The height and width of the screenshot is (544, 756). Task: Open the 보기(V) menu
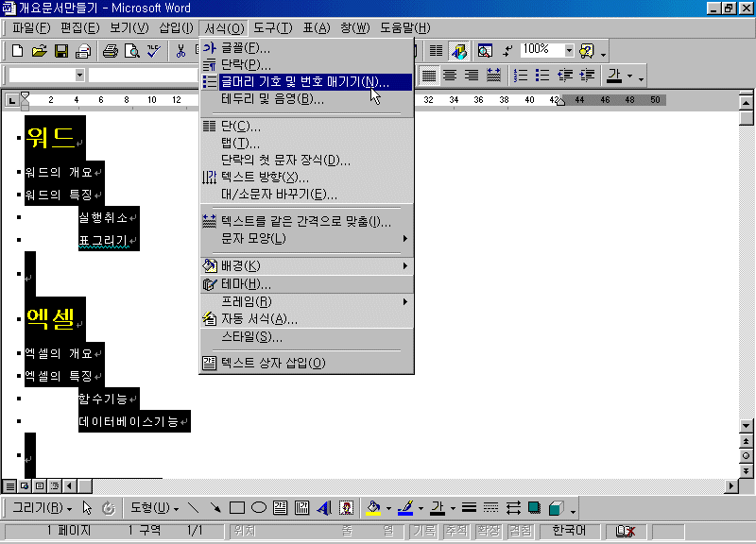129,28
